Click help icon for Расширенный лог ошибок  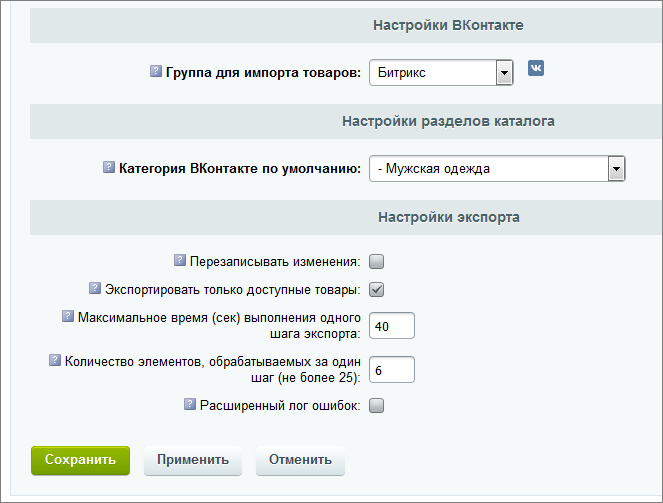(x=190, y=404)
